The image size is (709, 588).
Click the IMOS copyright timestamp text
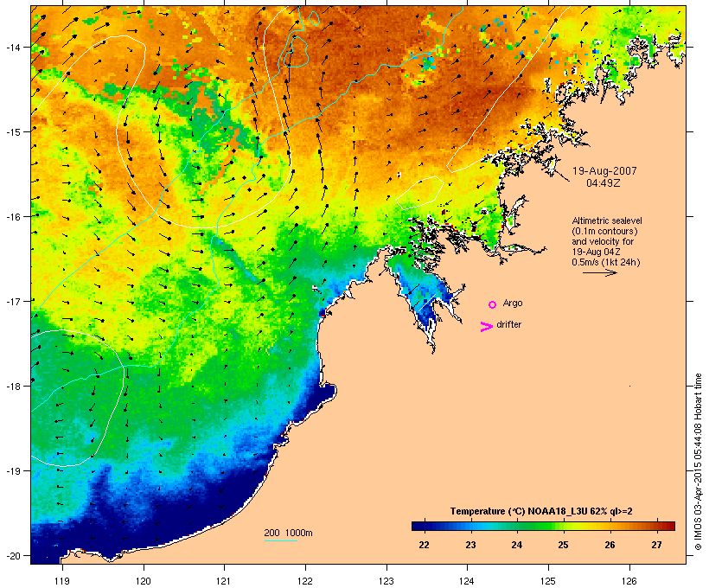pos(698,462)
